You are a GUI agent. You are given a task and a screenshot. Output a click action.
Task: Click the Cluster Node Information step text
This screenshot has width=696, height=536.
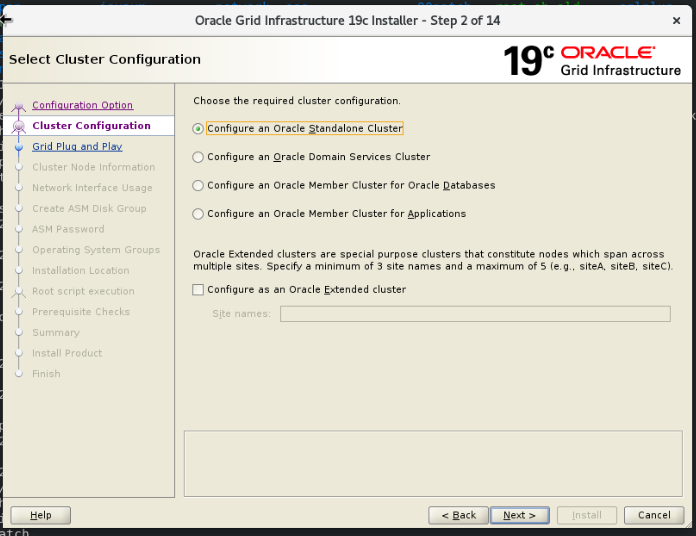pyautogui.click(x=94, y=167)
